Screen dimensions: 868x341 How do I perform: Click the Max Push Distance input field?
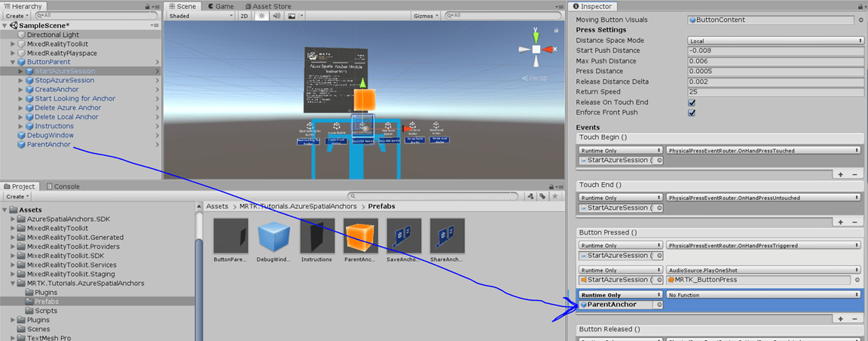click(x=775, y=61)
